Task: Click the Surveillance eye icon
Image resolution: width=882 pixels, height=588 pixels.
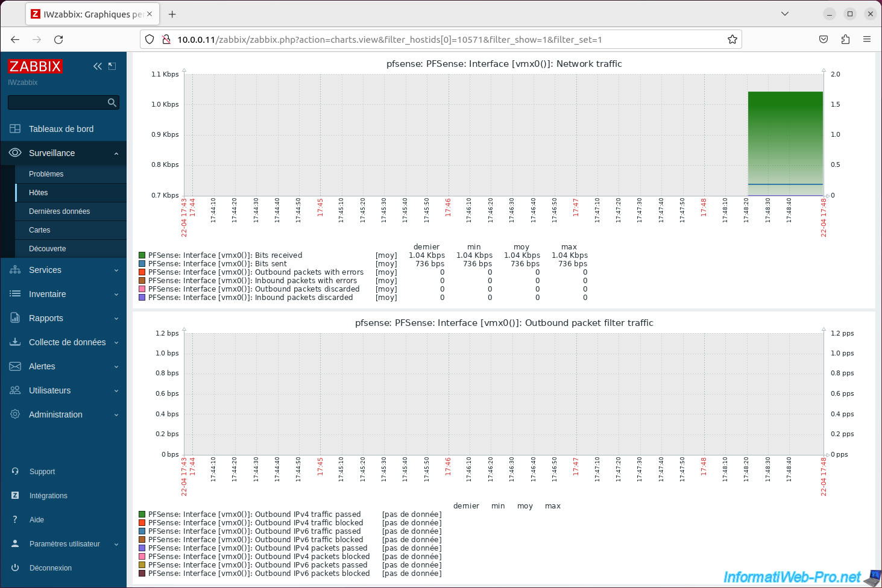Action: (15, 153)
